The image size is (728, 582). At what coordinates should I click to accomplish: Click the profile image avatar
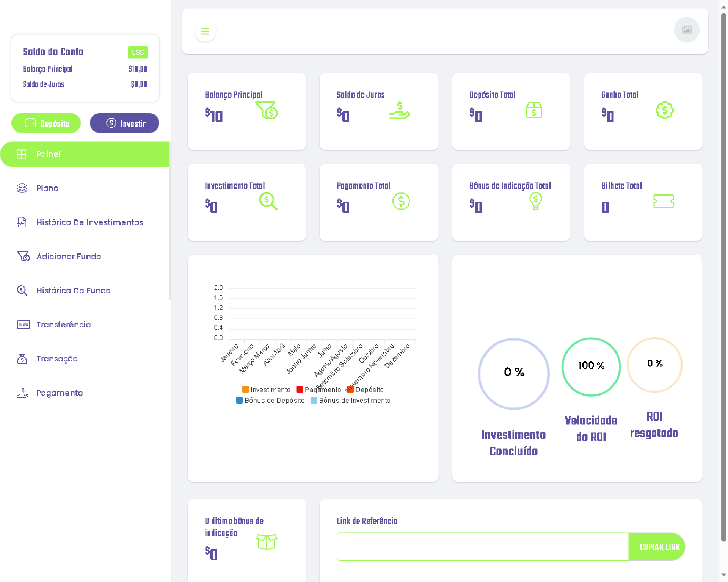[686, 30]
